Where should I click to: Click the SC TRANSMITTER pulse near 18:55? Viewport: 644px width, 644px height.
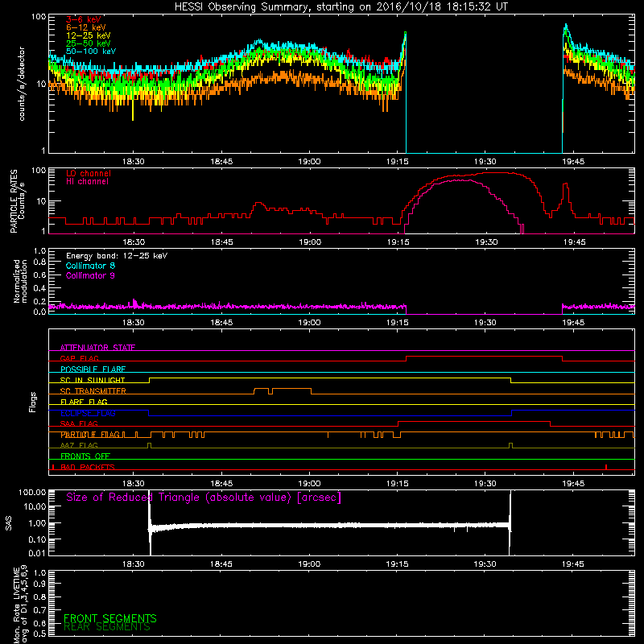pyautogui.click(x=291, y=389)
